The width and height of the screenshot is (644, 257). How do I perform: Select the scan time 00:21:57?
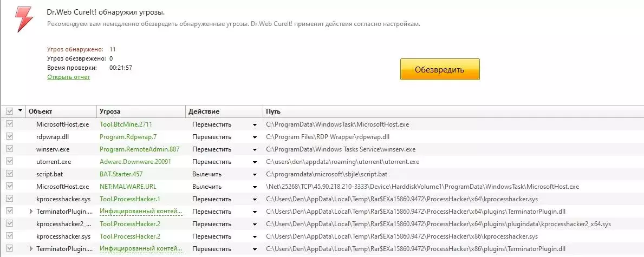click(121, 67)
